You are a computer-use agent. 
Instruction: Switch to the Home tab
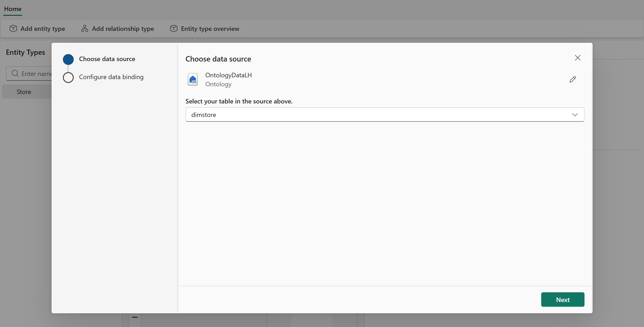[12, 9]
